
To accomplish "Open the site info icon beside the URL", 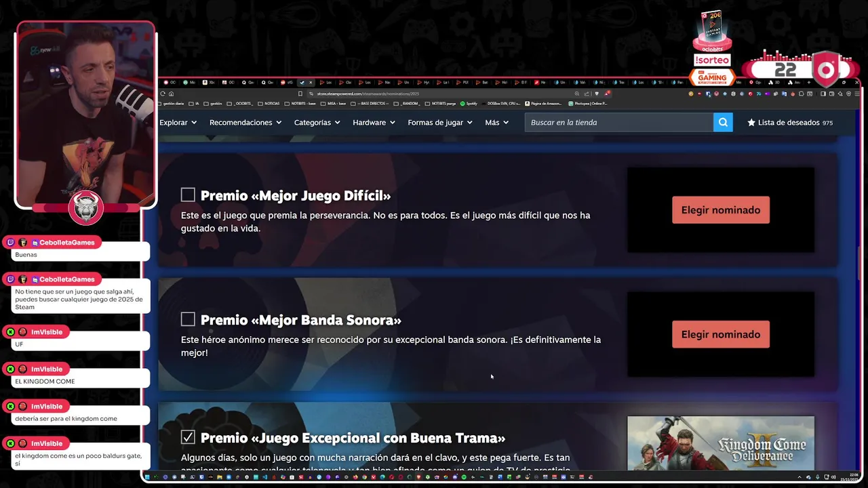I will [x=311, y=94].
